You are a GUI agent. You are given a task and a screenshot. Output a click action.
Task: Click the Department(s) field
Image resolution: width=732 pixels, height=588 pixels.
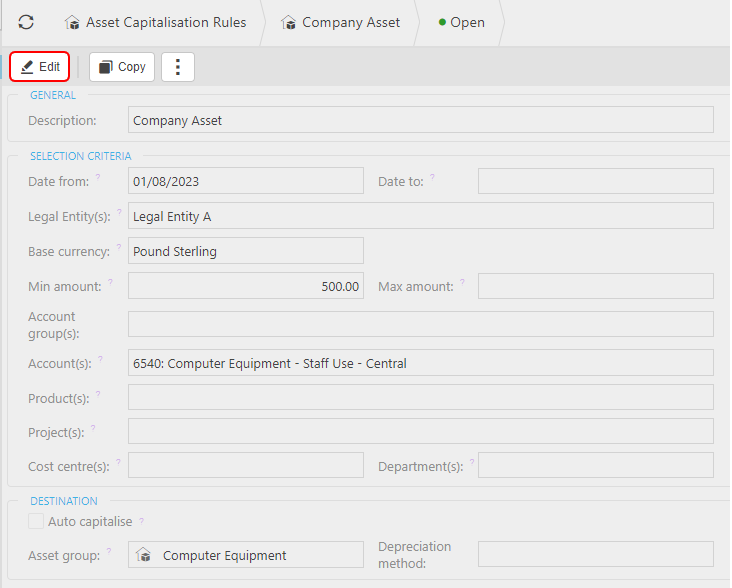coord(596,465)
